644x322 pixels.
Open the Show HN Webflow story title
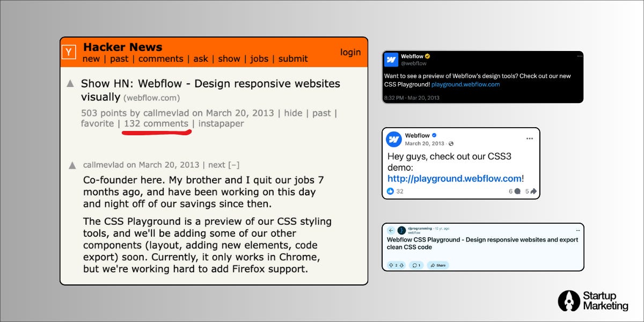(x=210, y=90)
